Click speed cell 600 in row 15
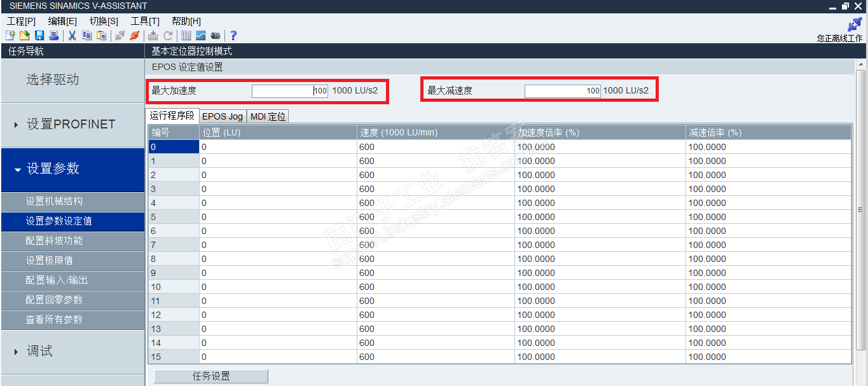868x386 pixels. point(436,357)
